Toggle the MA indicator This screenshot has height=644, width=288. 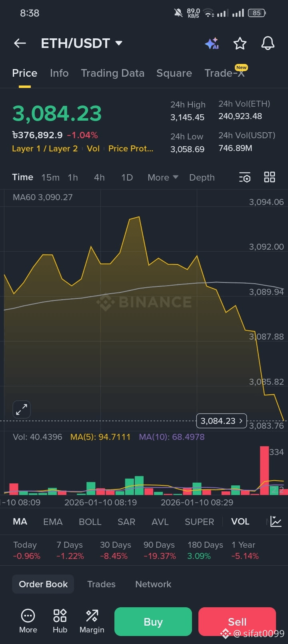20,521
